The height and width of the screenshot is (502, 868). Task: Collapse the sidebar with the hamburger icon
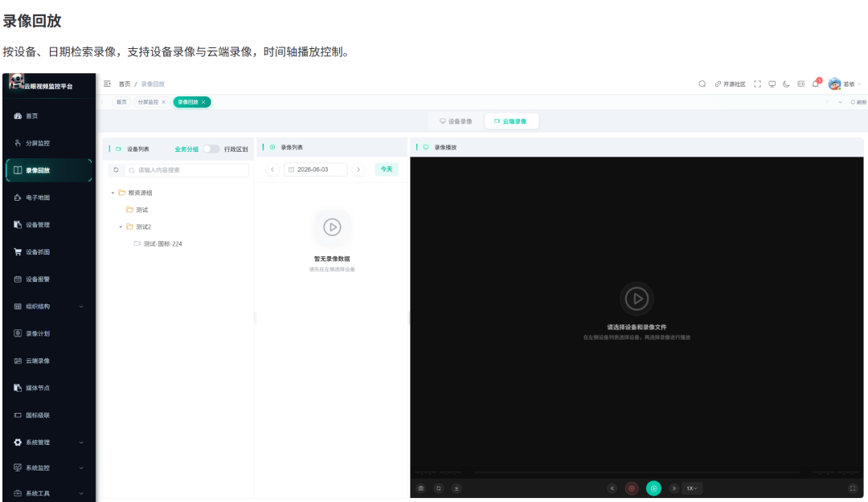[x=107, y=84]
